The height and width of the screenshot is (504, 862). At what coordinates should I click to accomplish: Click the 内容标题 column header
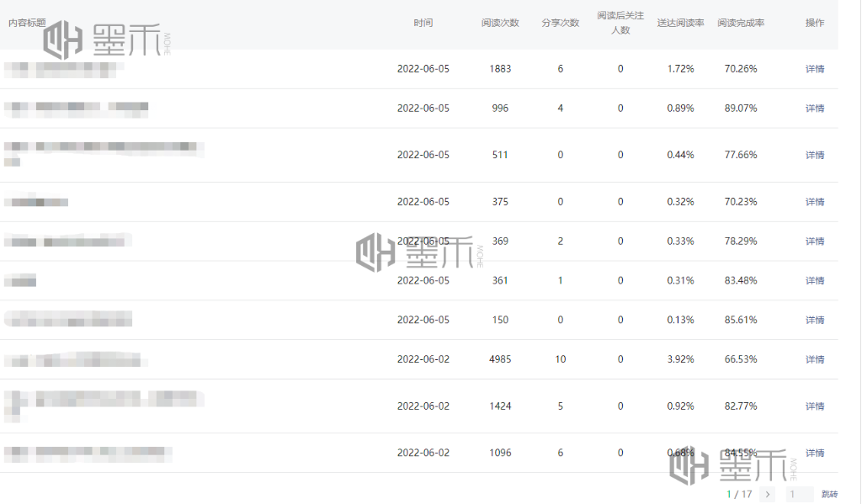click(27, 24)
